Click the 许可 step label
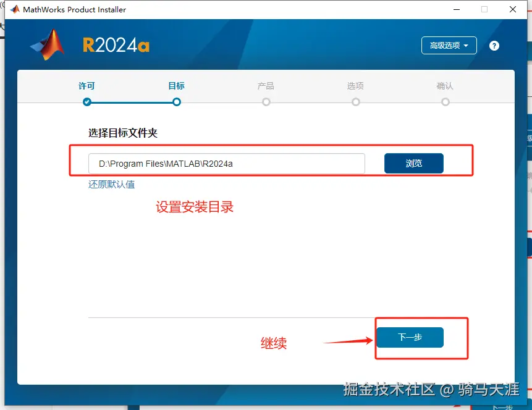Screen dimensions: 532x410 click(x=87, y=86)
